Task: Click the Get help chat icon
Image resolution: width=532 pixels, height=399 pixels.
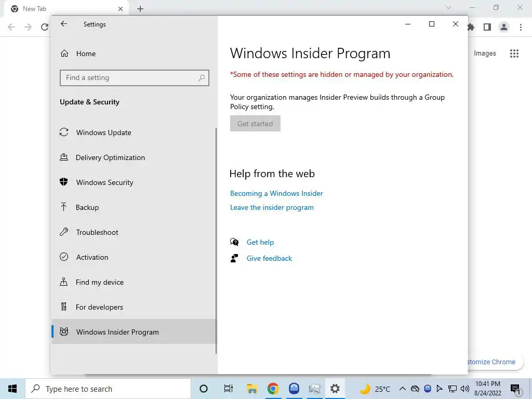Action: click(x=234, y=242)
